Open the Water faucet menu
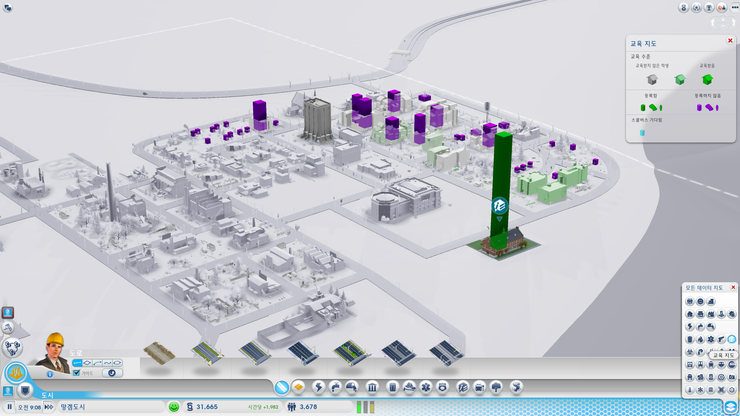Screen dimensions: 740x416 point(335,388)
